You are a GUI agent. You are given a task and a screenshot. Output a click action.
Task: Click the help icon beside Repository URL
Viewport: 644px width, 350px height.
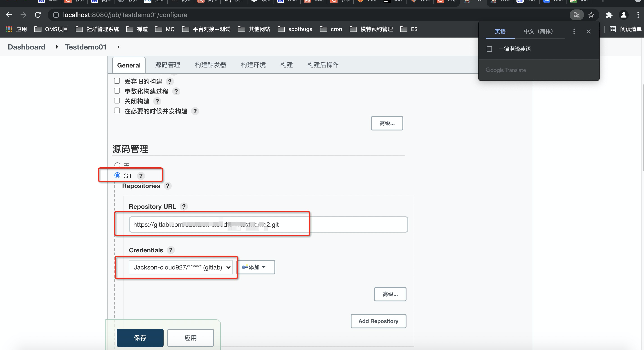coord(184,206)
